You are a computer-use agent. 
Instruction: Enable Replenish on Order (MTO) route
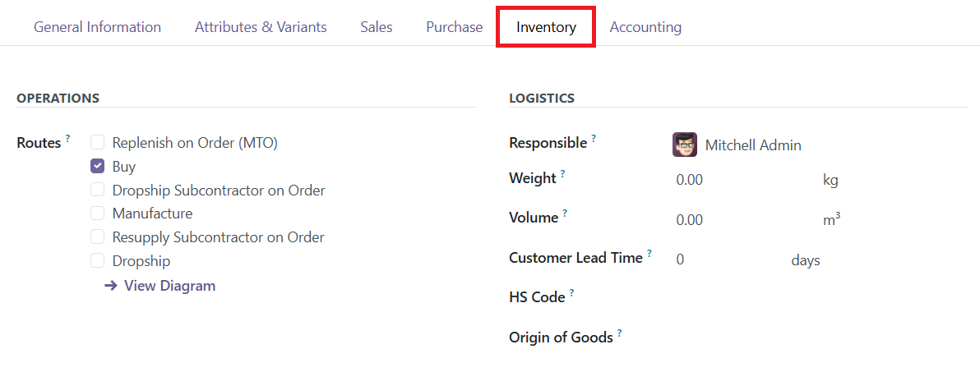pos(98,143)
